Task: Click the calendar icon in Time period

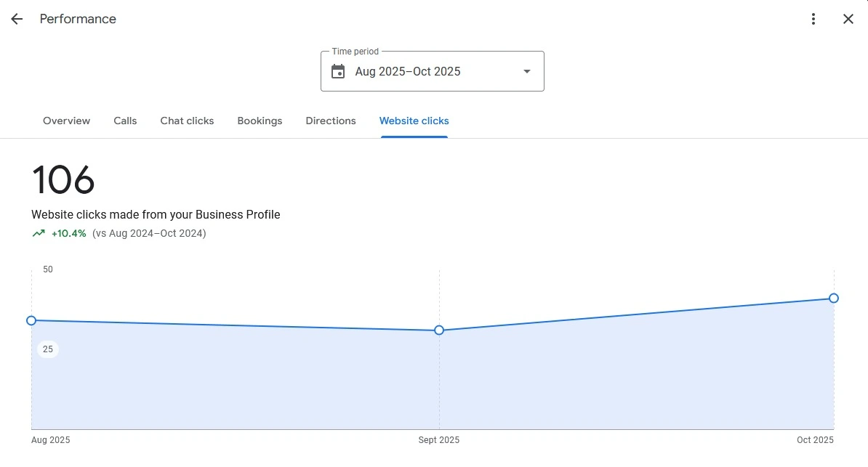Action: point(338,71)
